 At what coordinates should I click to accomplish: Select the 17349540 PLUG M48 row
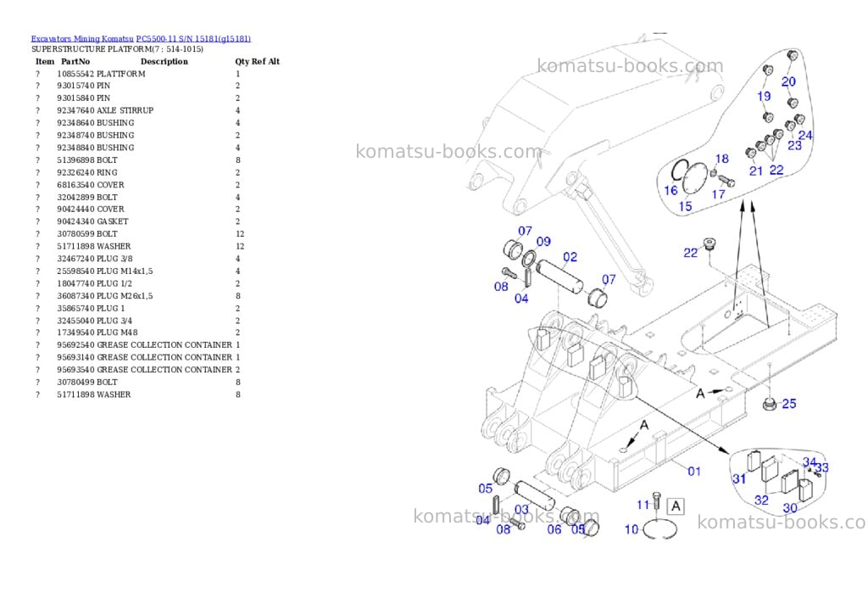[x=138, y=333]
